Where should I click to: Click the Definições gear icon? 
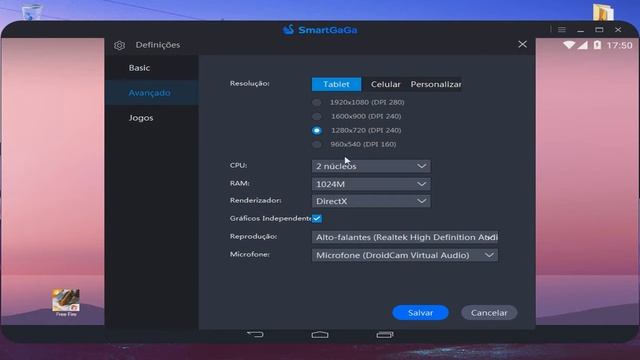120,45
